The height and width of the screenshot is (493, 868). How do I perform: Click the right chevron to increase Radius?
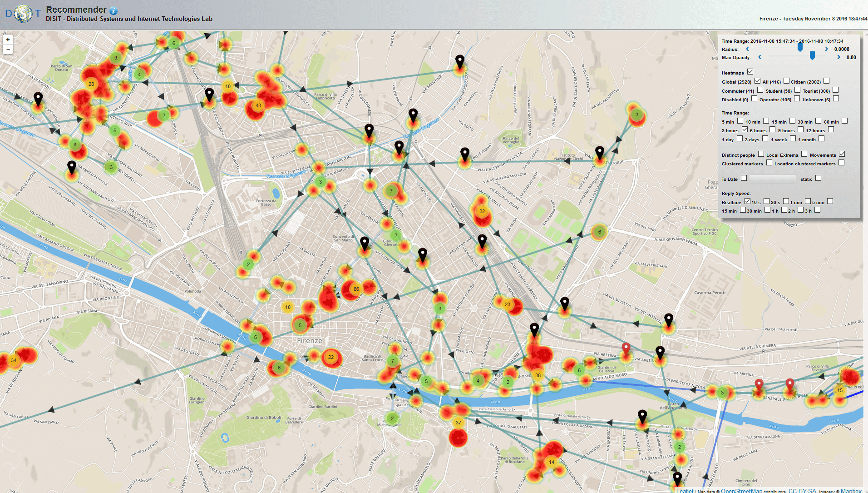tap(826, 49)
